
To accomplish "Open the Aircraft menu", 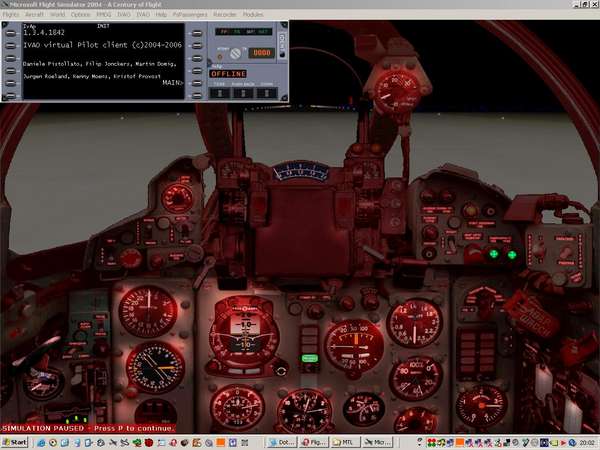I will (34, 15).
